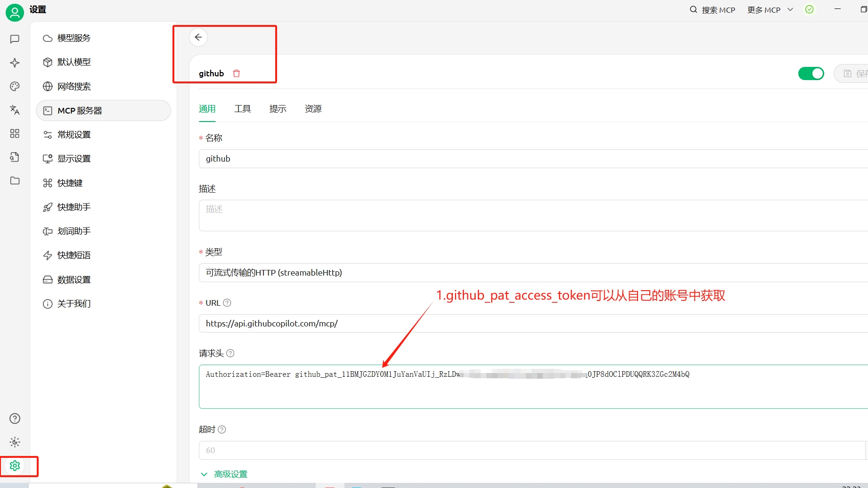Switch to the 资源 tab
This screenshot has height=488, width=868.
[313, 109]
